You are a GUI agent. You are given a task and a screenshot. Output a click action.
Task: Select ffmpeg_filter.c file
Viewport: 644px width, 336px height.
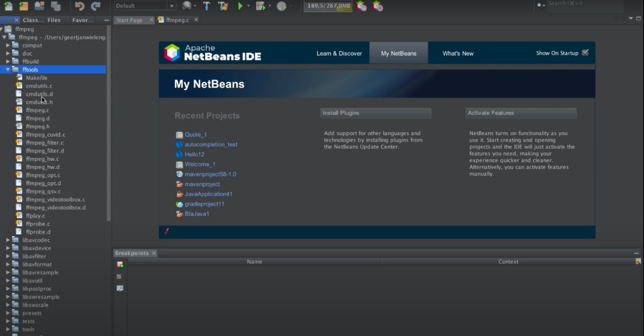coord(45,143)
